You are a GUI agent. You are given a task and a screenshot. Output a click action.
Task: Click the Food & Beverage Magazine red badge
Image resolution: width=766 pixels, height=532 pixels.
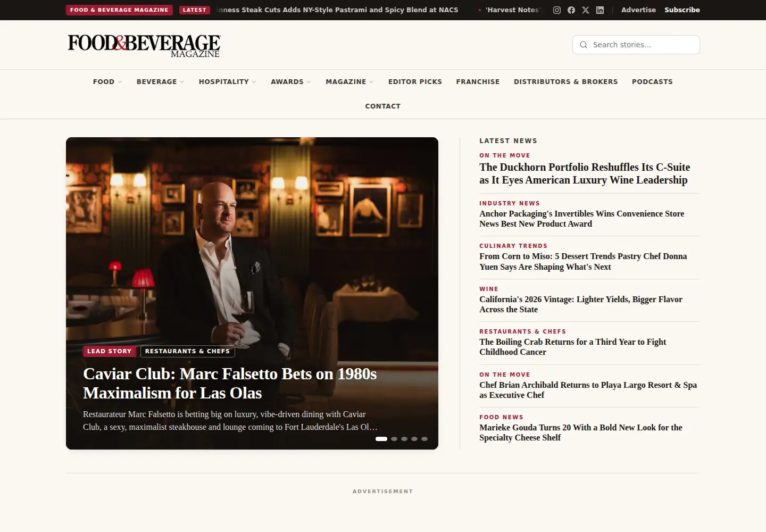[x=119, y=10]
